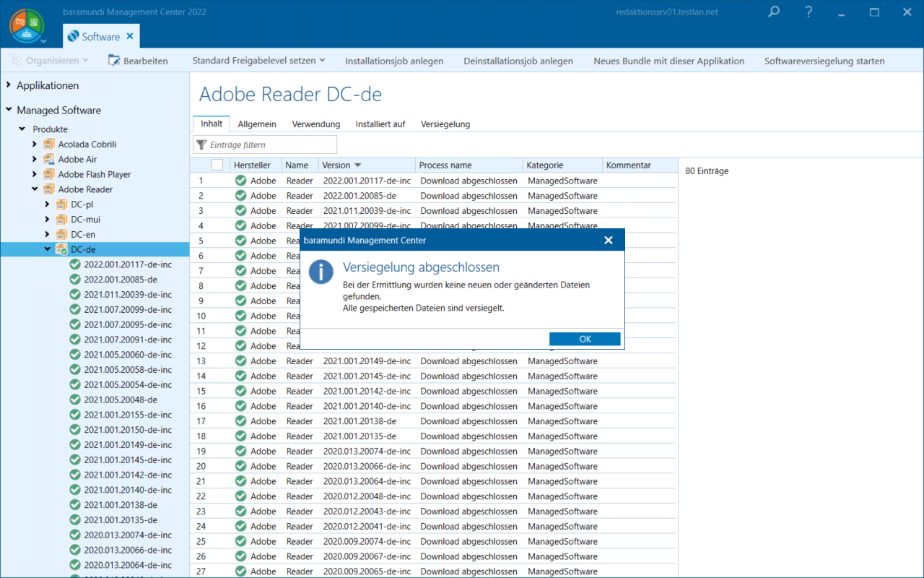Click the Acolada Cobrili product icon
This screenshot has width=924, height=578.
click(48, 144)
